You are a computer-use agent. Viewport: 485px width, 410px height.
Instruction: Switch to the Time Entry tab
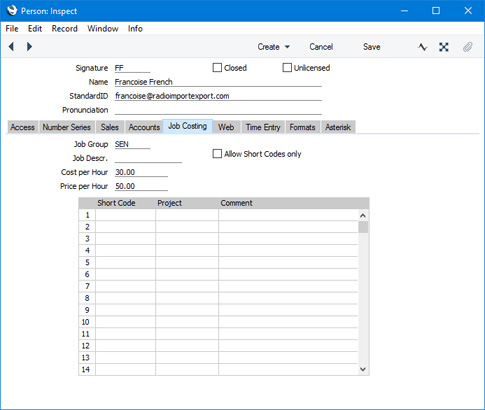263,127
